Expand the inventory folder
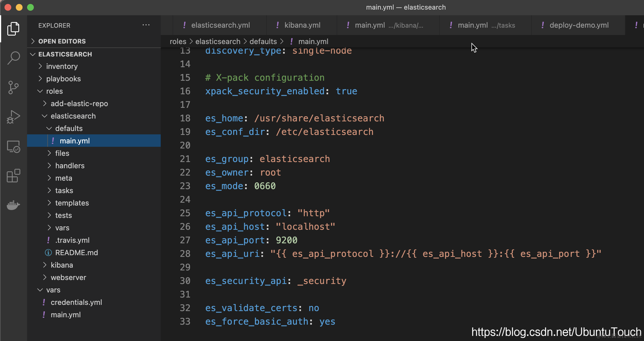The width and height of the screenshot is (644, 341). [62, 66]
